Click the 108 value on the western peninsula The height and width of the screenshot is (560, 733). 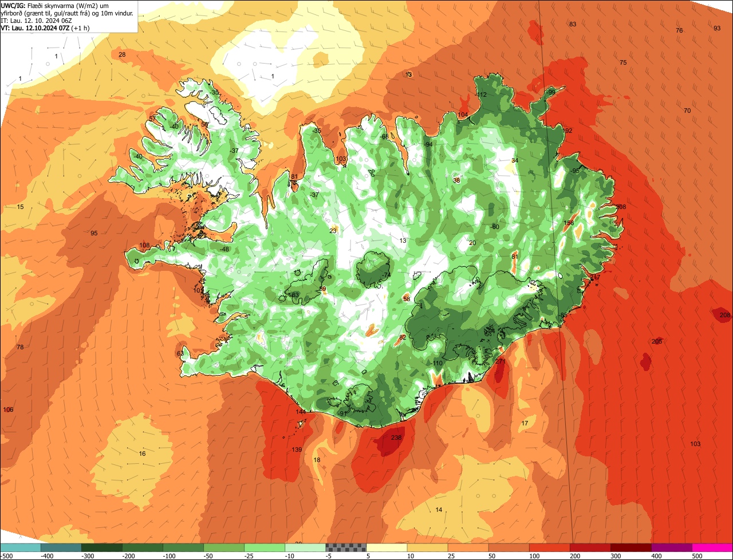point(144,246)
